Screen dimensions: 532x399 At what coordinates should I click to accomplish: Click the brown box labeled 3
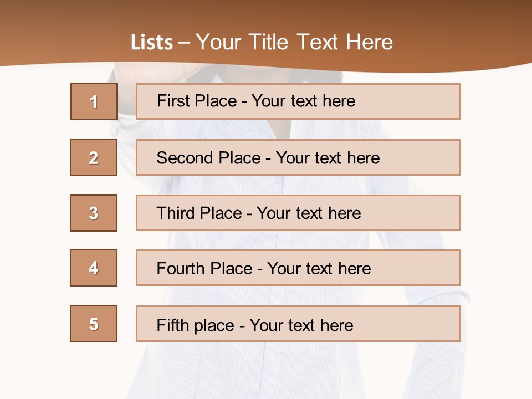[94, 213]
